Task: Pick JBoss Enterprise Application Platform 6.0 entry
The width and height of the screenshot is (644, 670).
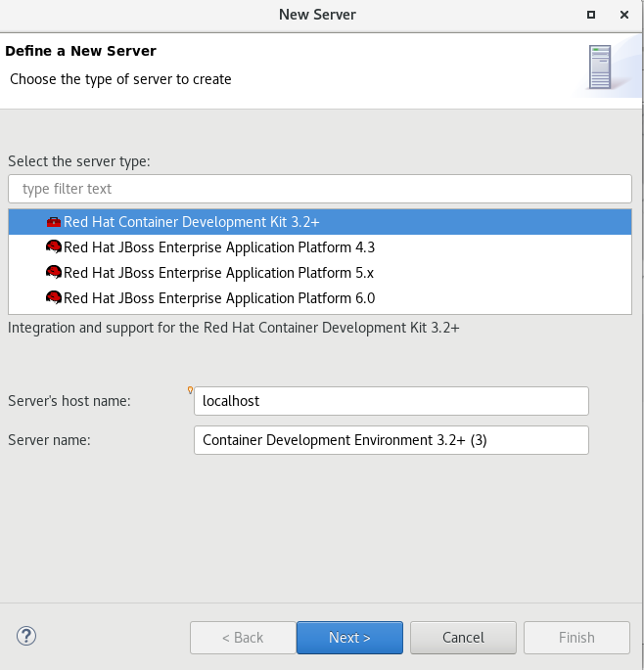Action: coord(219,298)
